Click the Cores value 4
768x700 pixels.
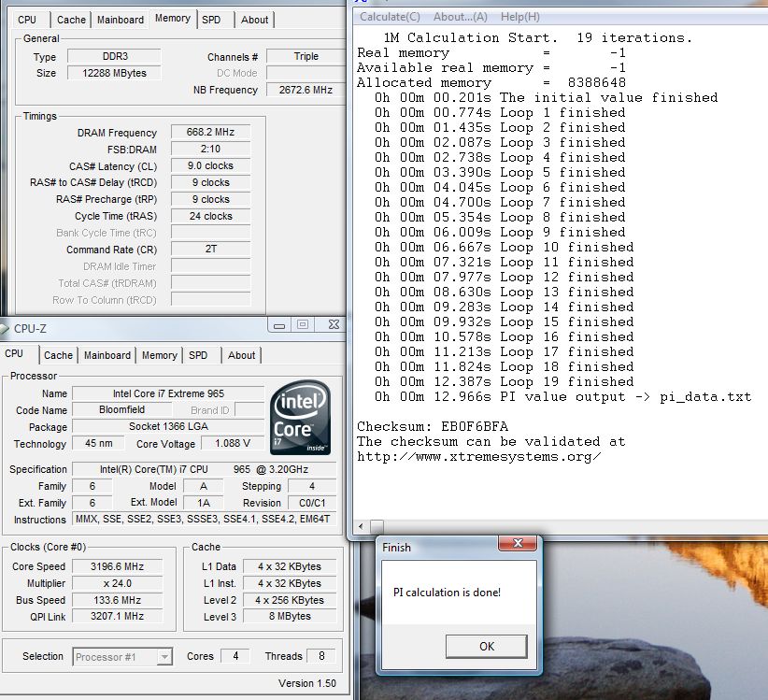235,656
